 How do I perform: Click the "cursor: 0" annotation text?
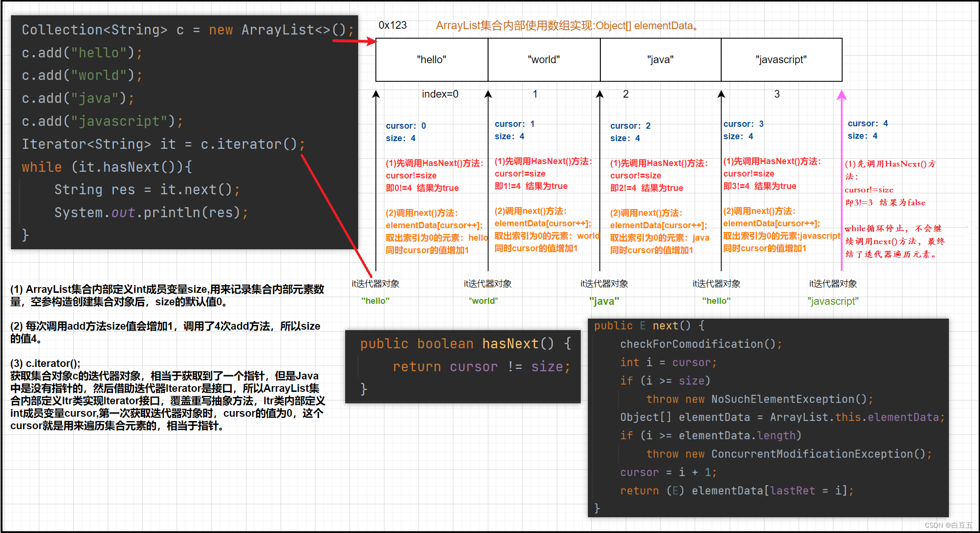(x=406, y=126)
